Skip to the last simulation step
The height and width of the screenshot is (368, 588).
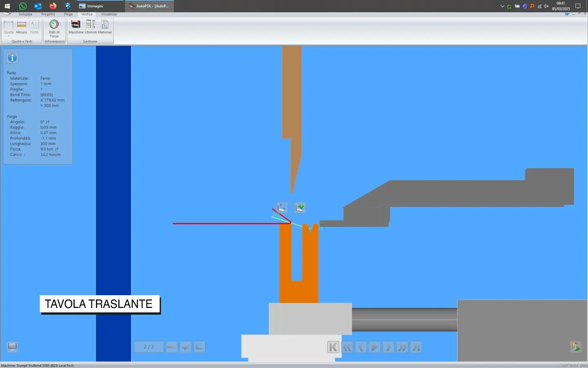click(416, 347)
